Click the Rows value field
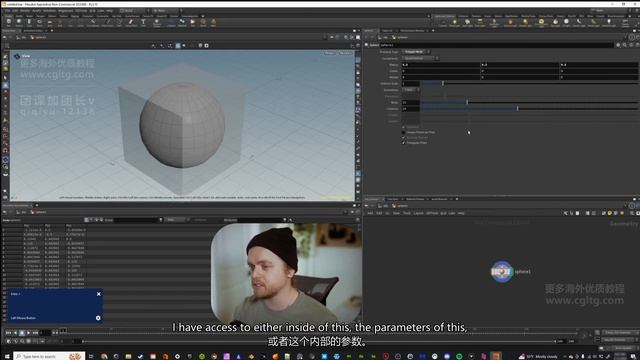Viewport: 640px width, 360px height. [410, 102]
